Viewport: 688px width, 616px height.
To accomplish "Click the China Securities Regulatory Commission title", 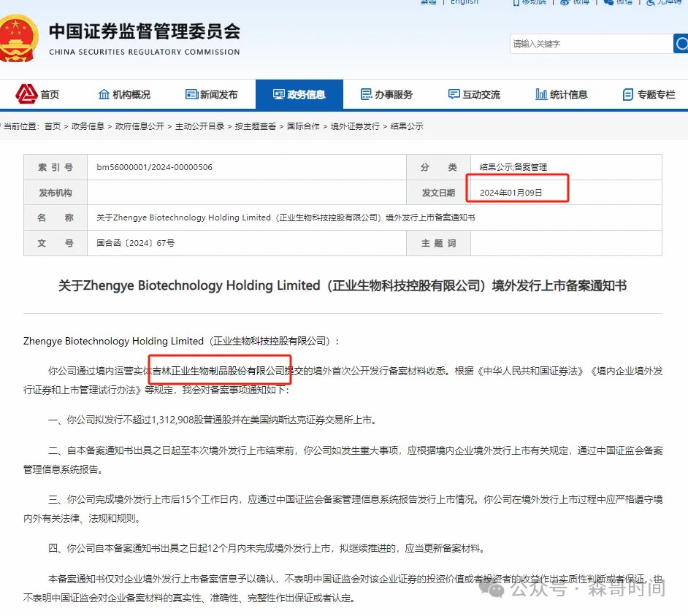I will (145, 38).
